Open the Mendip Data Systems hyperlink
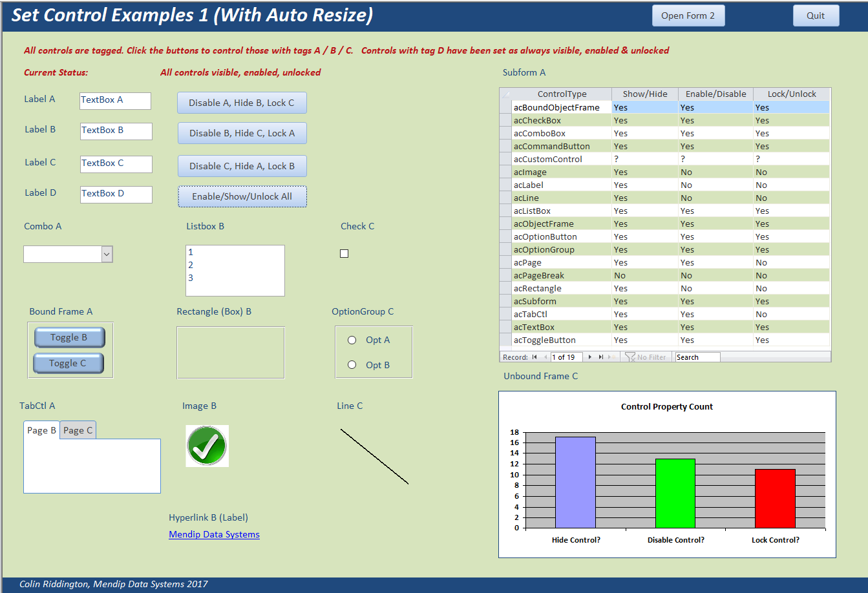 [x=214, y=534]
